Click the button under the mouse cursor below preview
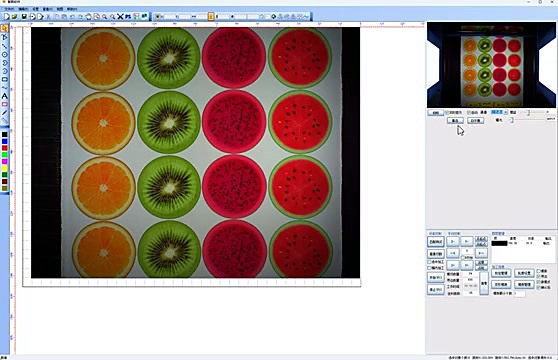The height and width of the screenshot is (360, 558). pyautogui.click(x=455, y=121)
